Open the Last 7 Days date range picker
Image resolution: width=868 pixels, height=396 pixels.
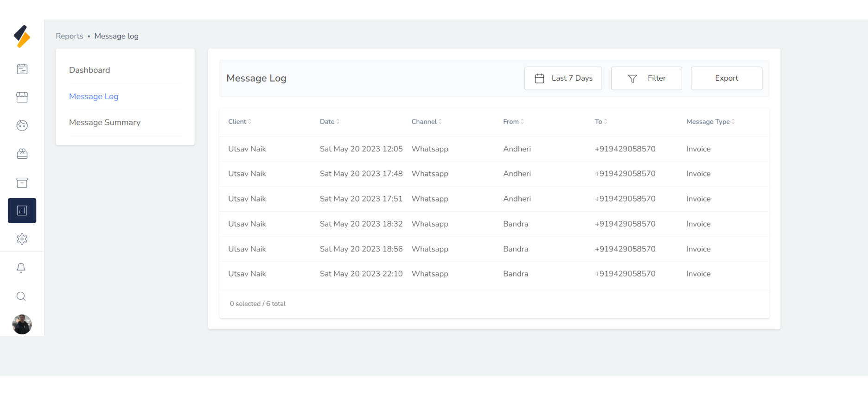tap(563, 78)
